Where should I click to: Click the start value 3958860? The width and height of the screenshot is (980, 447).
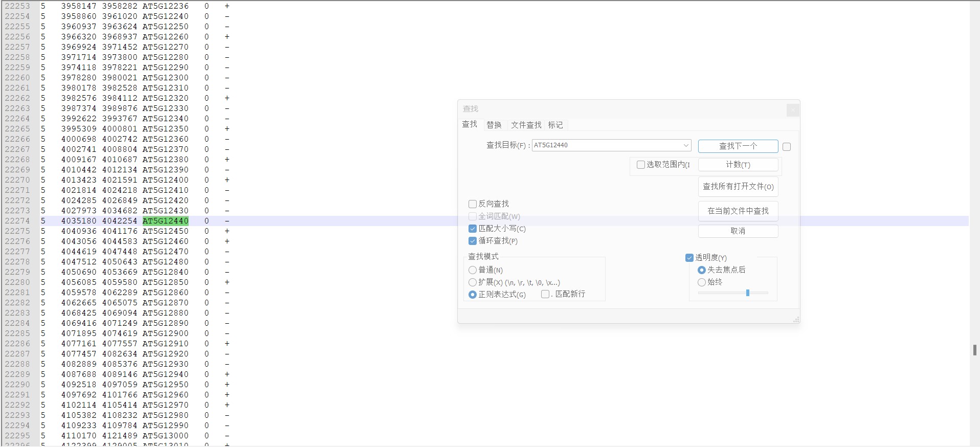[79, 16]
